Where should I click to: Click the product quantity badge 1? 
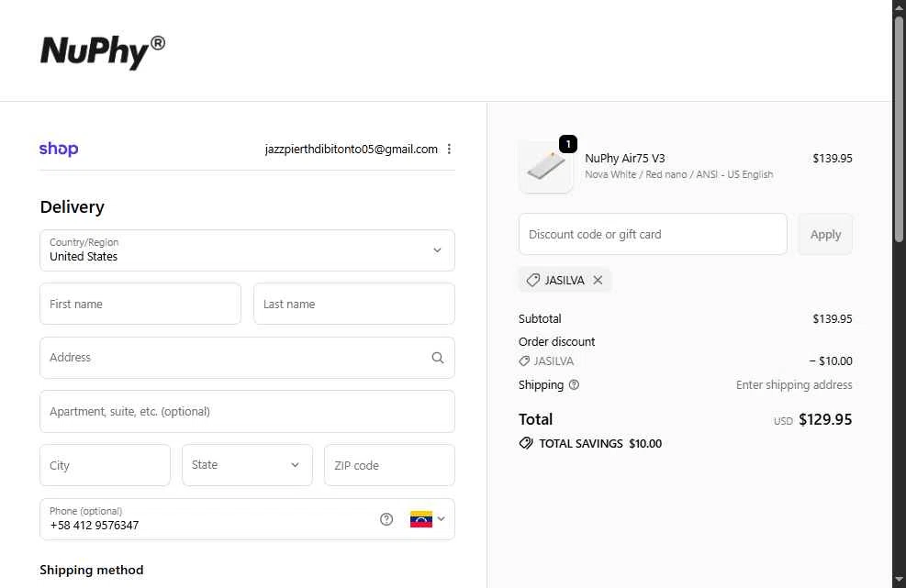[568, 144]
